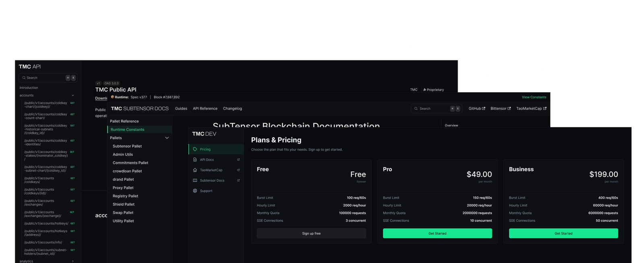Open Proxy Pallet page
This screenshot has width=644, height=263.
click(123, 188)
